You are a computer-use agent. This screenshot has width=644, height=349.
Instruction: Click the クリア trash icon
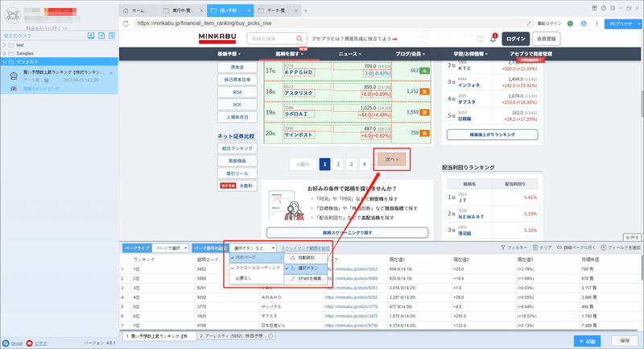[x=535, y=247]
